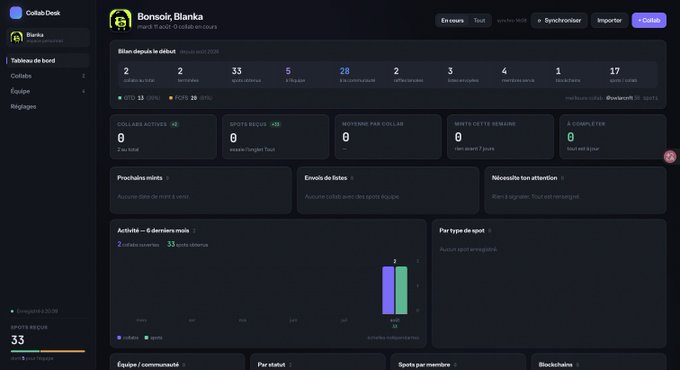Click the Collab Desk logo icon
Image resolution: width=680 pixels, height=370 pixels.
coord(16,13)
